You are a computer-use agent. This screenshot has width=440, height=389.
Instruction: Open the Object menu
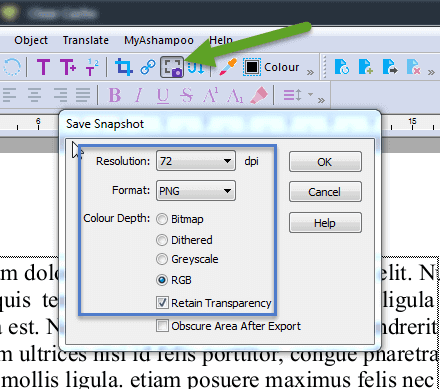[x=31, y=40]
